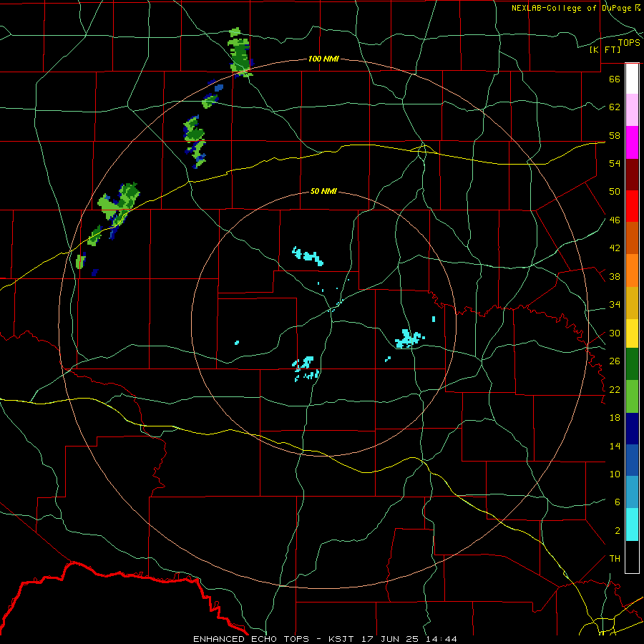Click the light pink 62 kft legend swatch
The height and width of the screenshot is (644, 644).
(x=632, y=109)
